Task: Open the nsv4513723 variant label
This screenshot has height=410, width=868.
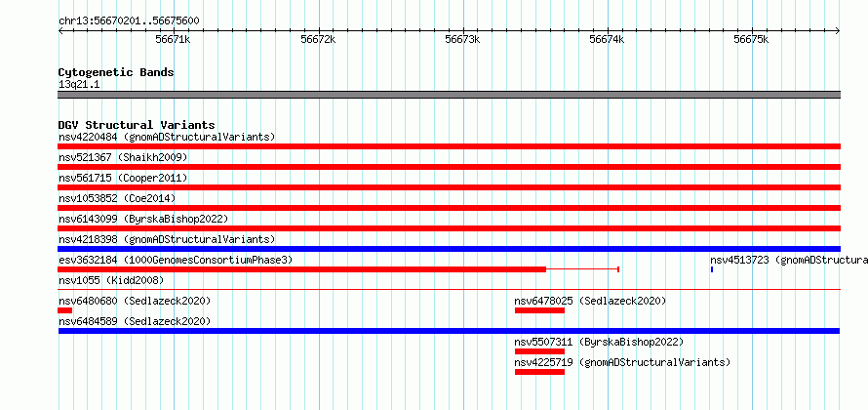Action: [789, 260]
